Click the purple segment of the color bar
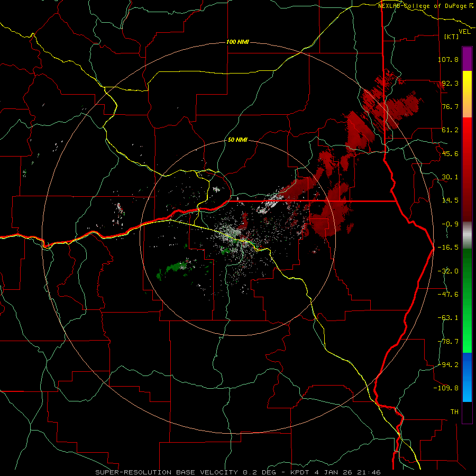Screen dimensions: 476x476 click(x=467, y=59)
